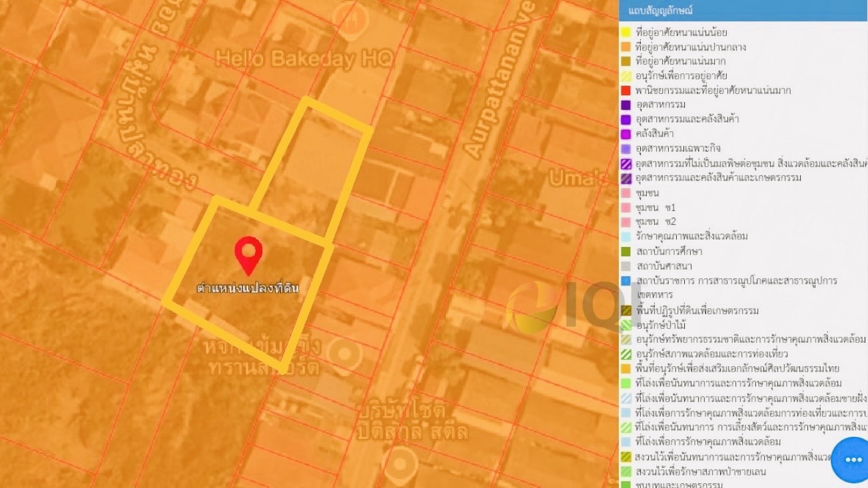Open the blue three-dots floating button
Image resolution: width=868 pixels, height=488 pixels.
coord(852,460)
